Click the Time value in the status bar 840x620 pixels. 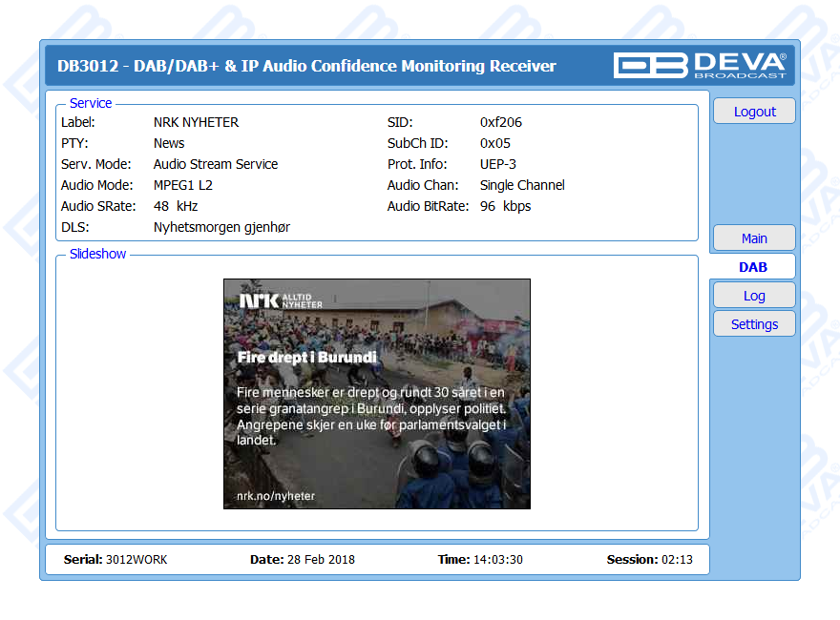pyautogui.click(x=497, y=560)
